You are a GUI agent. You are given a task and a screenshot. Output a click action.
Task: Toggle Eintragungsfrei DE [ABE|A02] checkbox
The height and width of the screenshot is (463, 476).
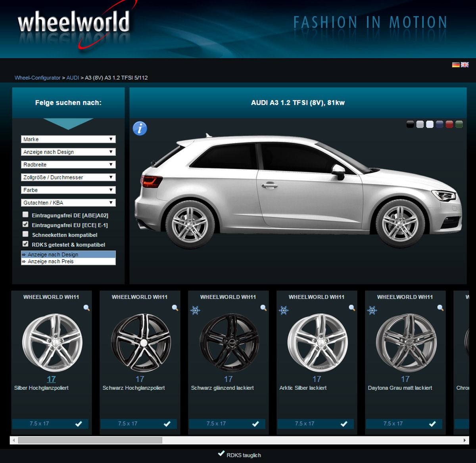(x=25, y=214)
